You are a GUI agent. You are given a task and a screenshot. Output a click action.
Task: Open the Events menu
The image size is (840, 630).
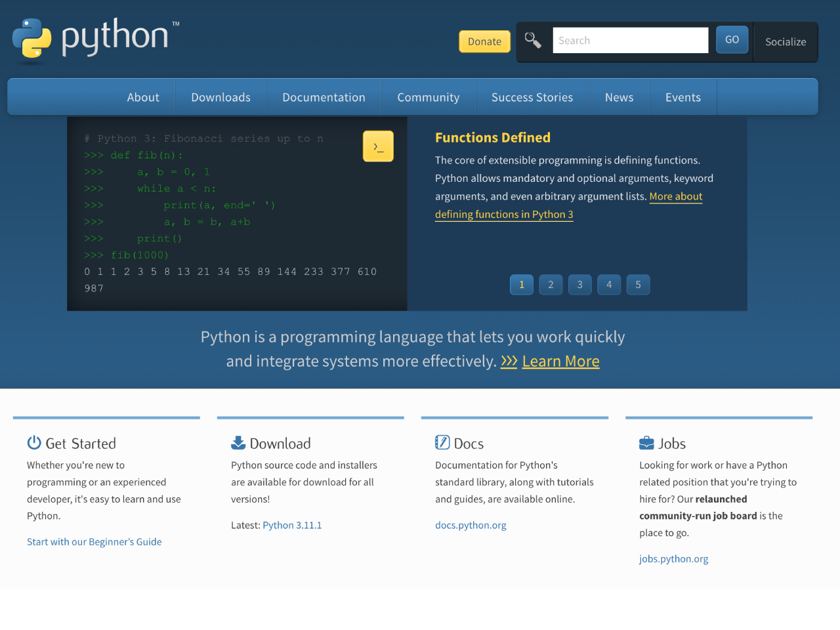(683, 97)
